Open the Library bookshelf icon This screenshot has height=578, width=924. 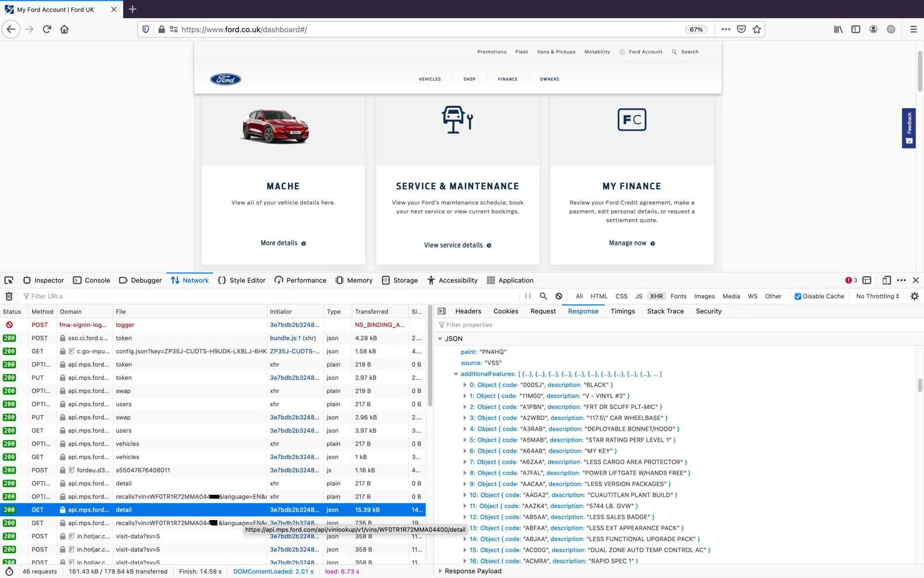[x=838, y=29]
